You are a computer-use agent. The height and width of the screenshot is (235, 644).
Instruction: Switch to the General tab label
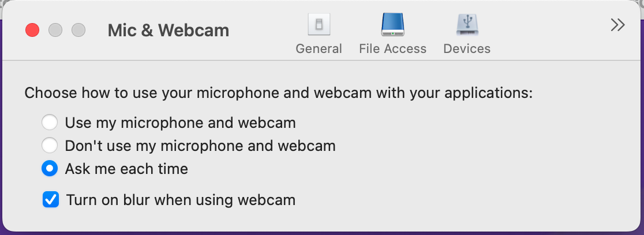click(x=319, y=49)
